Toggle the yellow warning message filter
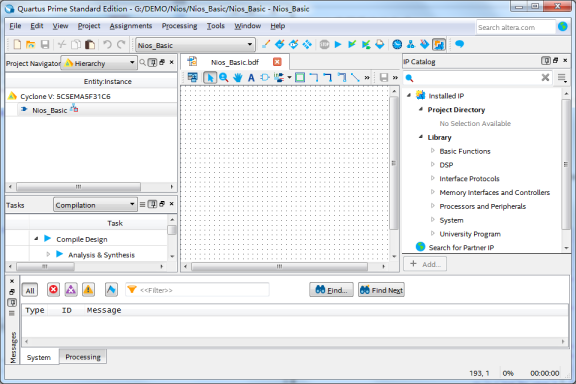 pyautogui.click(x=88, y=290)
